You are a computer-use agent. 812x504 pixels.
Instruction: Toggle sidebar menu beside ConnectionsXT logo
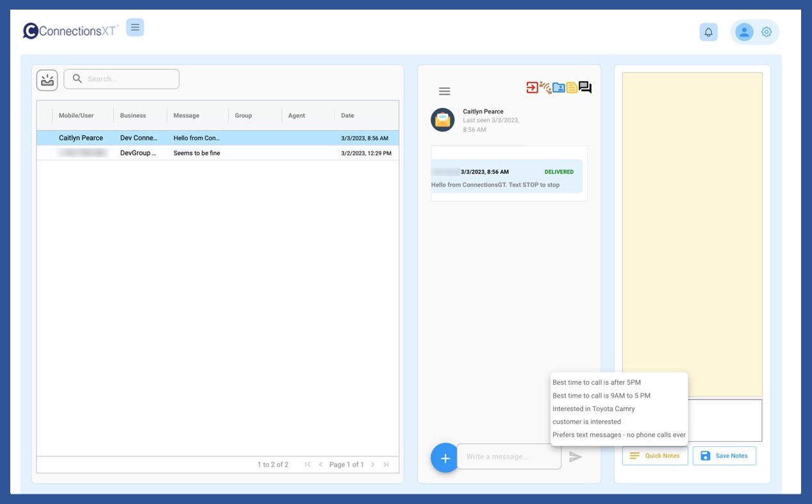pyautogui.click(x=135, y=28)
